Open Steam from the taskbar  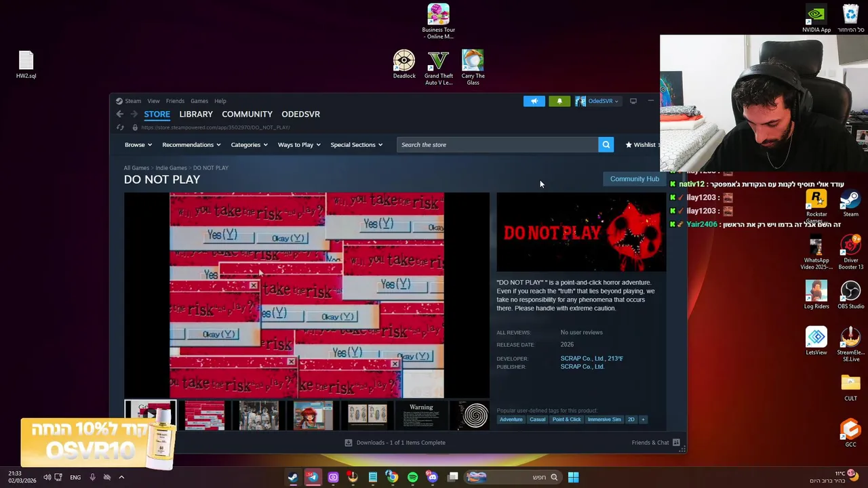293,477
